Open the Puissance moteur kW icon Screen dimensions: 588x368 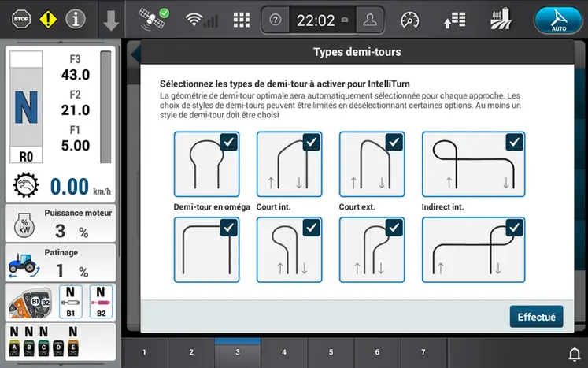tap(24, 225)
